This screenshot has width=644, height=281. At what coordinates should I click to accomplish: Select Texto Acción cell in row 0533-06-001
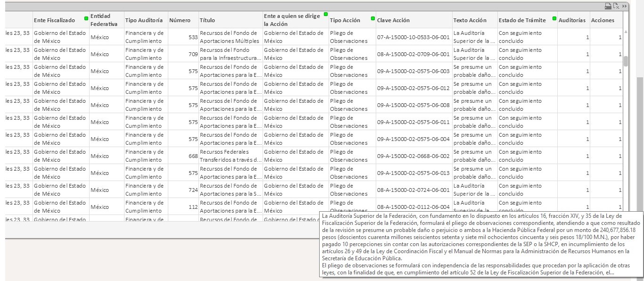475,37
